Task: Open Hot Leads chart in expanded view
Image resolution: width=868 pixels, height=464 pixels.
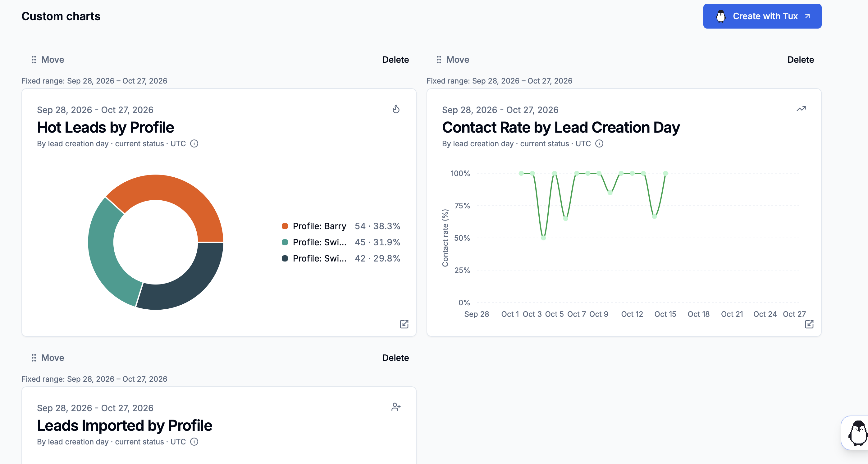Action: [404, 324]
